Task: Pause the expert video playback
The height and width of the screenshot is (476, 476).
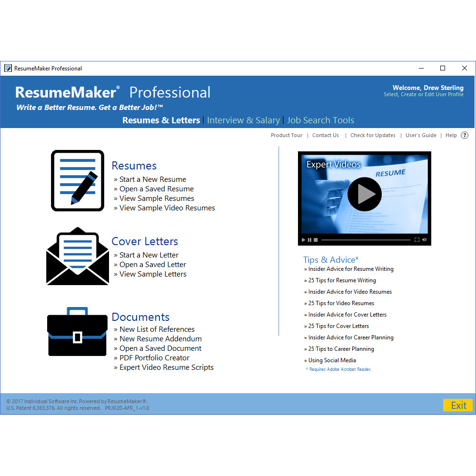Action: [309, 239]
